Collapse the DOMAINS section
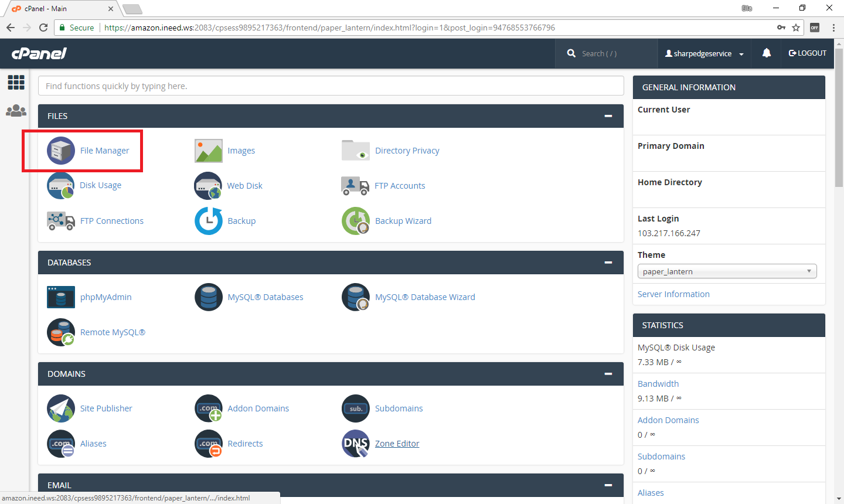This screenshot has width=844, height=504. click(608, 374)
